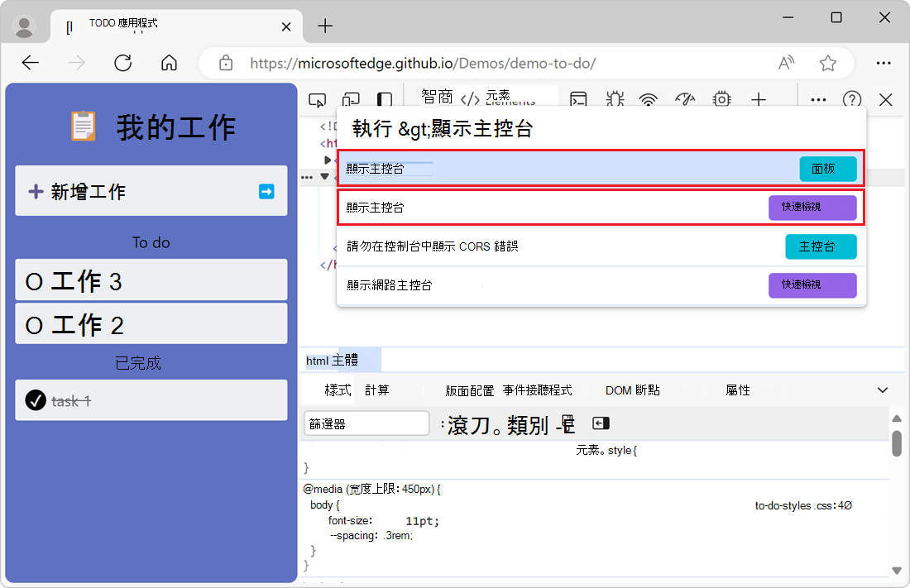
Task: Open the DOM 斷點 tab
Action: (x=632, y=390)
